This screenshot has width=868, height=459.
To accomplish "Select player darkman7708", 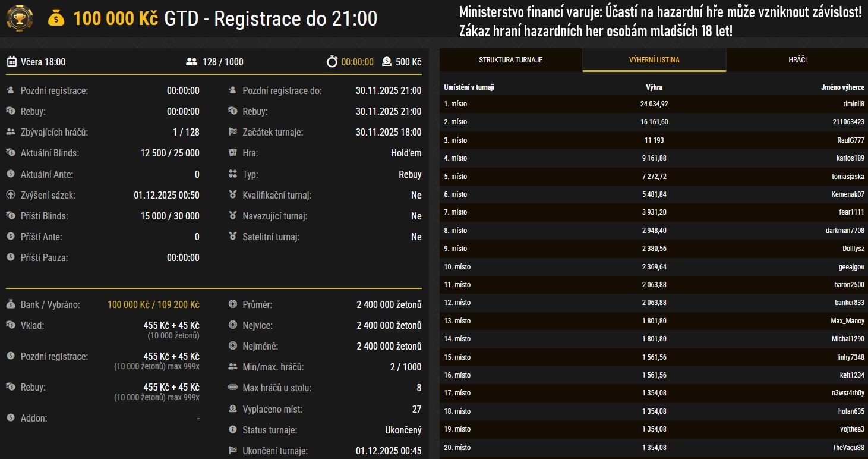I will pos(845,231).
